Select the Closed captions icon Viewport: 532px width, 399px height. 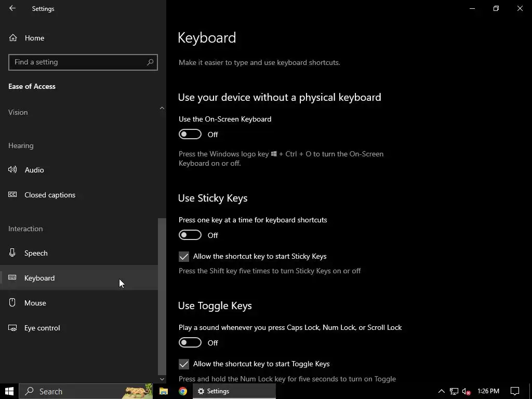13,195
